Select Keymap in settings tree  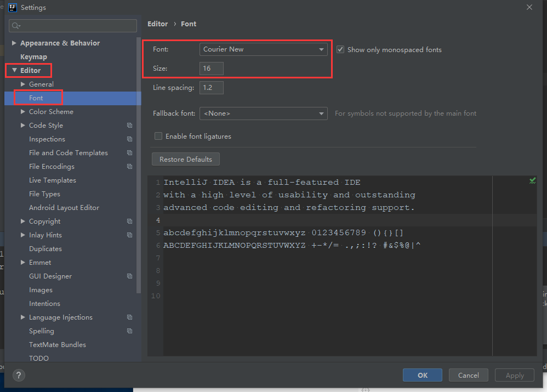pos(33,56)
